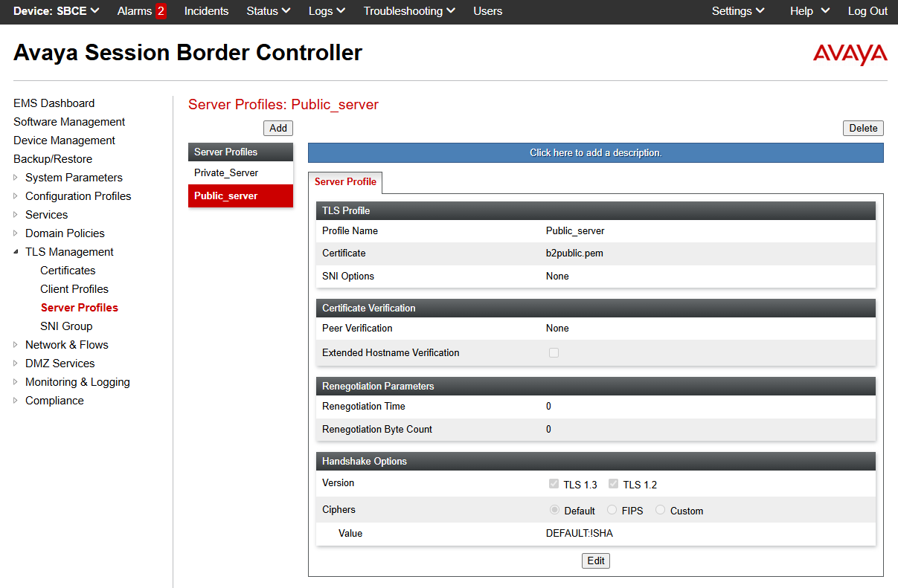Image resolution: width=898 pixels, height=588 pixels.
Task: Click the Avaya logo
Action: pos(850,54)
